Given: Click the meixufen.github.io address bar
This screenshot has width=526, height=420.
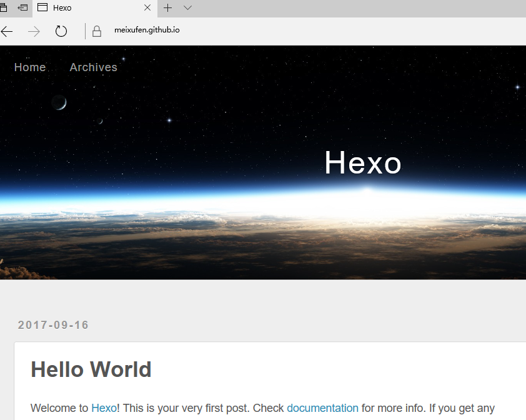Looking at the screenshot, I should [147, 30].
